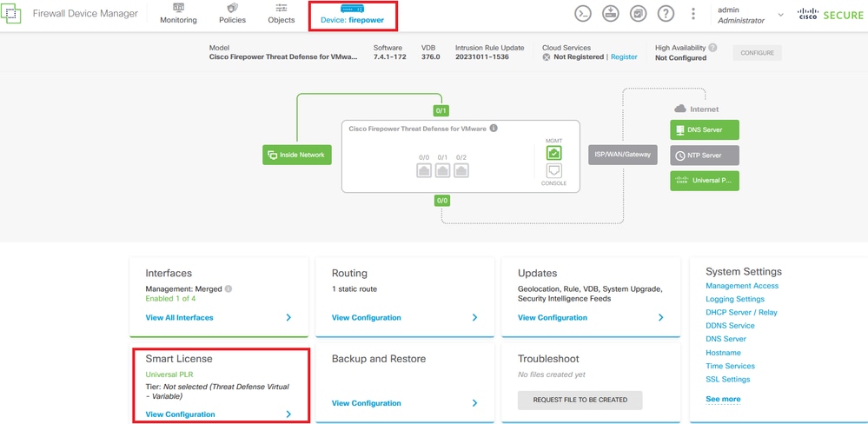This screenshot has width=868, height=424.
Task: Click the MGMT port icon
Action: pyautogui.click(x=553, y=153)
